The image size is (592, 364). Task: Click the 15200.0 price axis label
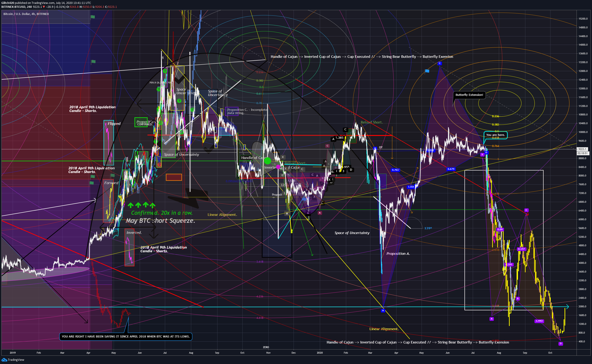point(583,18)
